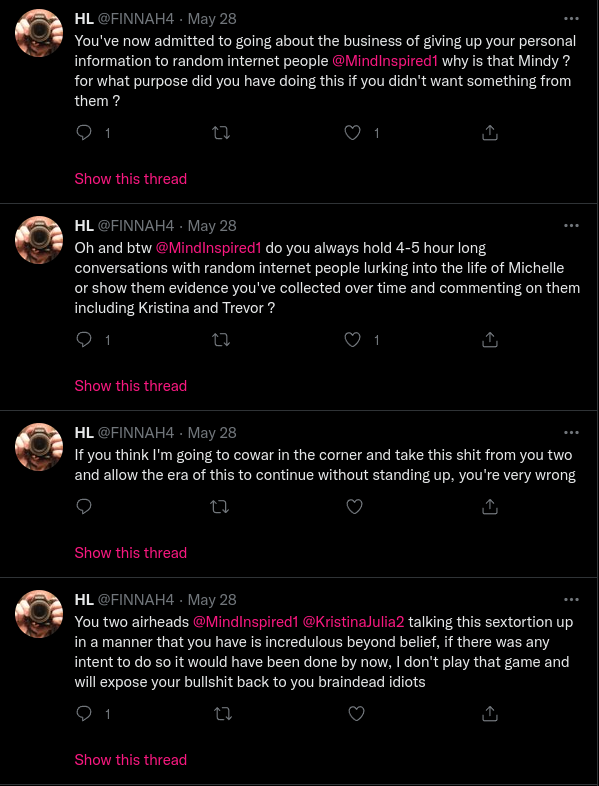The width and height of the screenshot is (599, 786).
Task: Show this thread under the first tweet
Action: pos(131,179)
